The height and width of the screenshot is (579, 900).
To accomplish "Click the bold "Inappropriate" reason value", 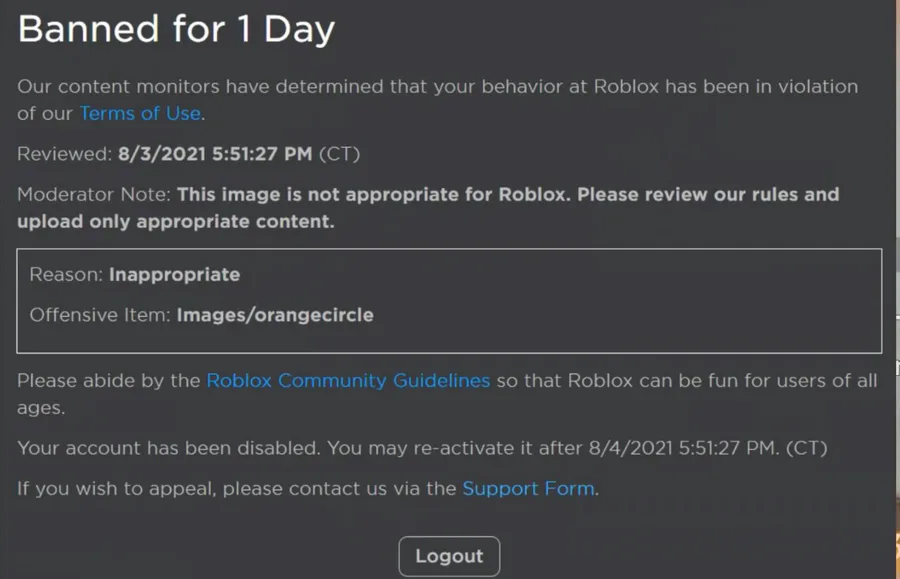I will [x=174, y=274].
